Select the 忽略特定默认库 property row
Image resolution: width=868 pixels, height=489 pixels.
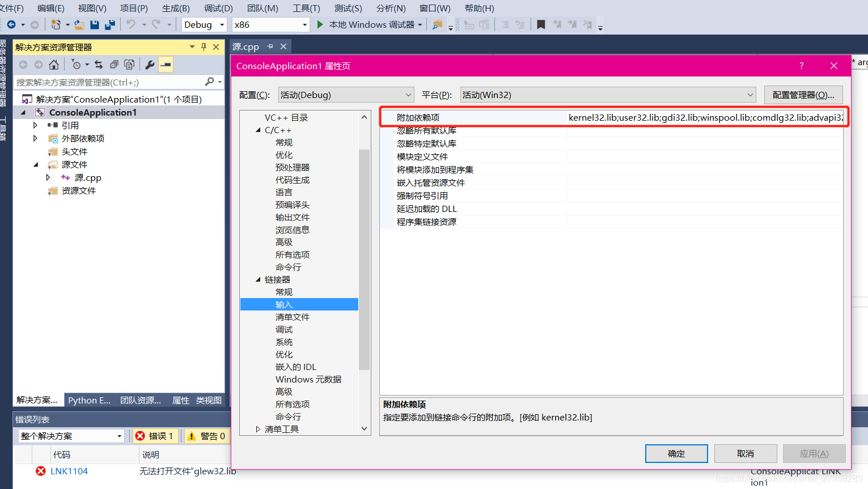[612, 143]
